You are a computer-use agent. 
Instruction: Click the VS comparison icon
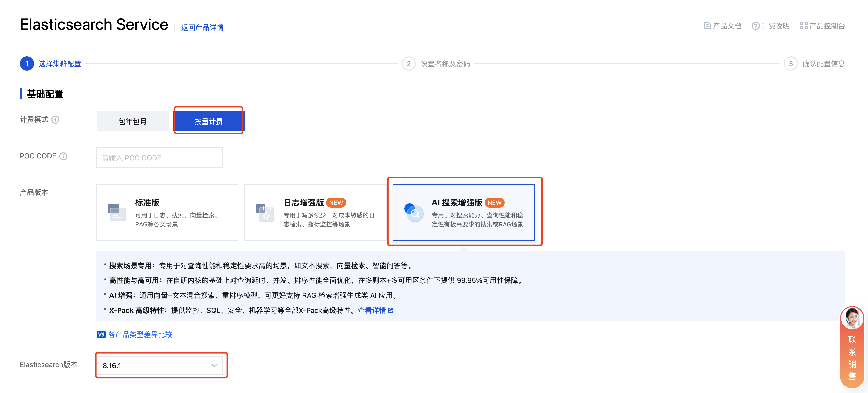[x=101, y=335]
